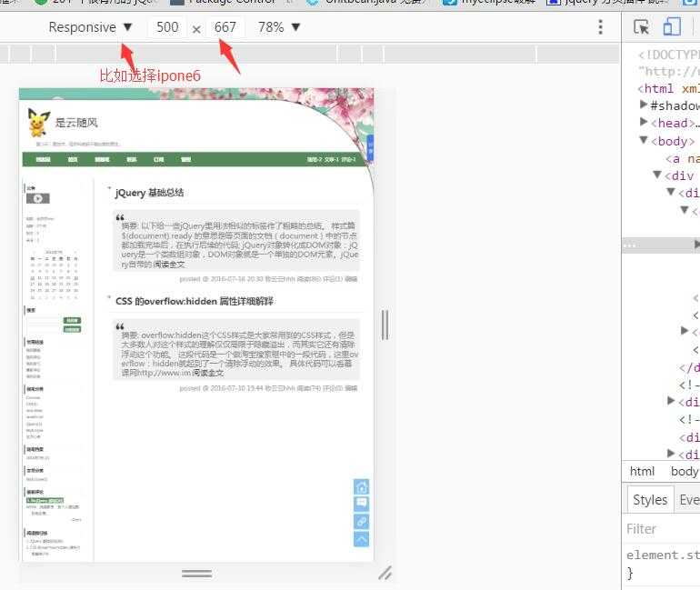Open the jQuery 基础总结 post title
700x590 pixels.
[150, 193]
